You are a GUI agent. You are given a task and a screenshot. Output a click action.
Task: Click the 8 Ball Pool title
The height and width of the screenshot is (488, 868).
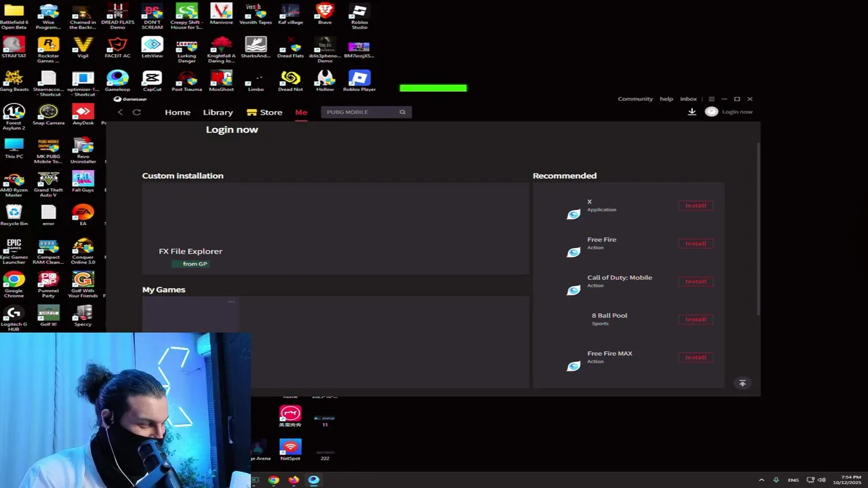(610, 315)
